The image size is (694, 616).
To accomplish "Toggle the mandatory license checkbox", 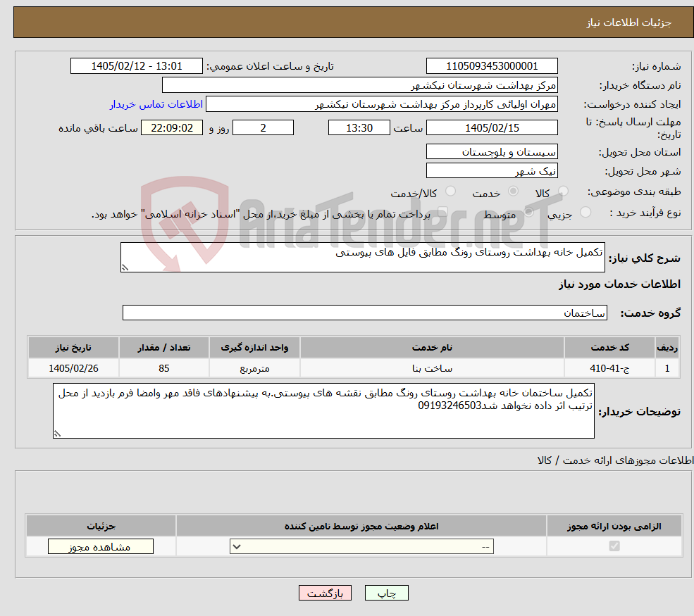I will pos(614,546).
